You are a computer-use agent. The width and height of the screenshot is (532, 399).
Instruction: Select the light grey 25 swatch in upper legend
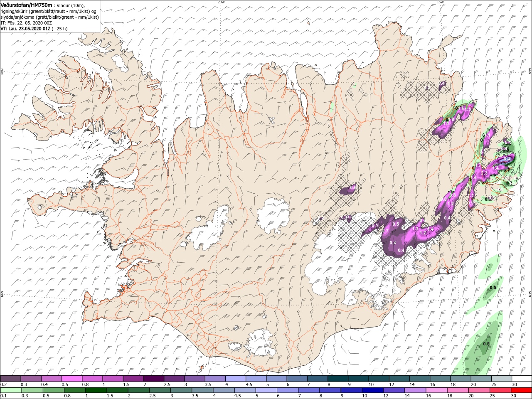pyautogui.click(x=501, y=379)
